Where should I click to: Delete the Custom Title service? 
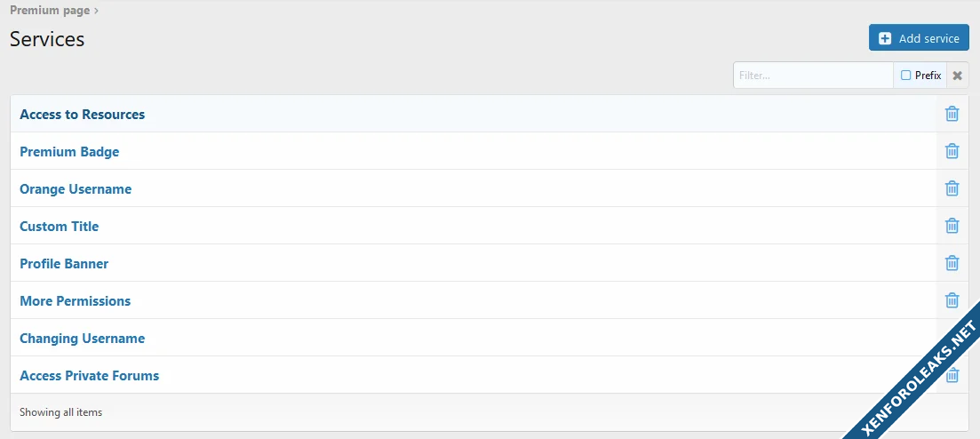point(952,226)
